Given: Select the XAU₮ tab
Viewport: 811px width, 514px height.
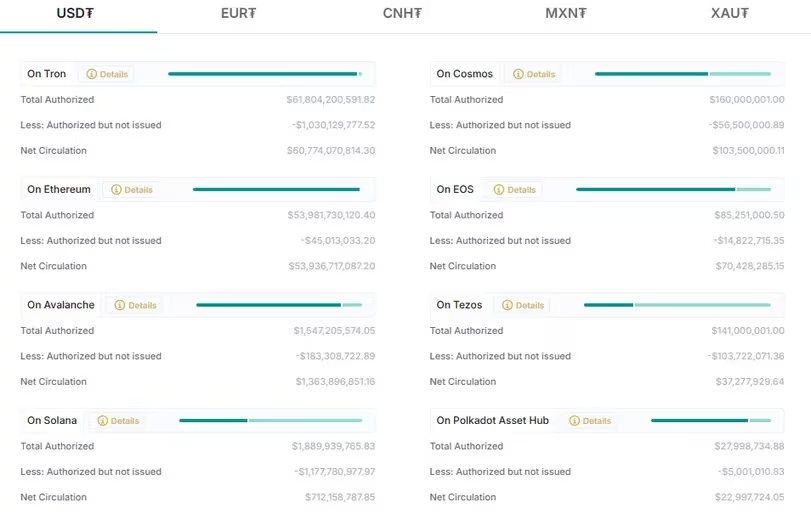Looking at the screenshot, I should point(729,14).
